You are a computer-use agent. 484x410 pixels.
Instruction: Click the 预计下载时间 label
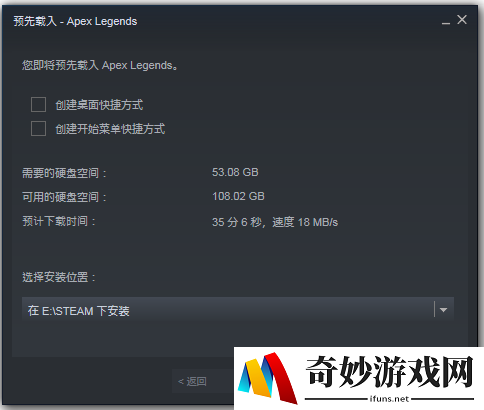tap(59, 221)
